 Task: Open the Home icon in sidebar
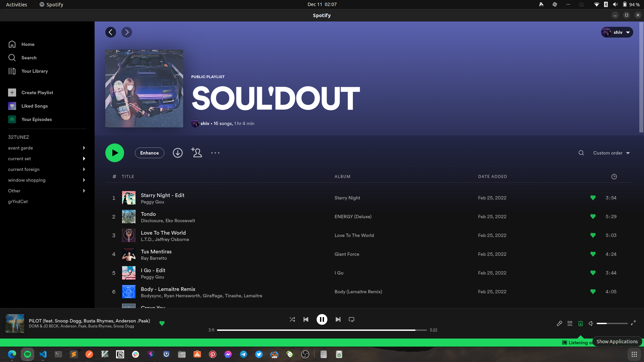pos(12,44)
